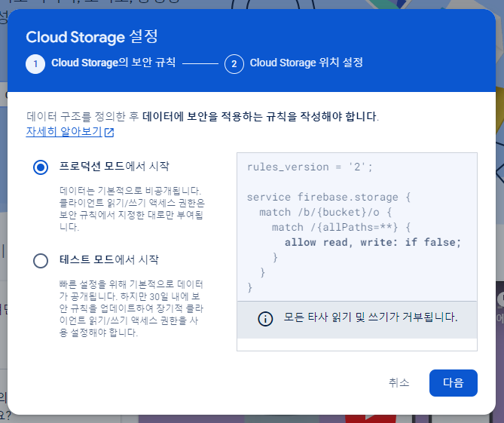Click the rules_version = '2'; code line
The width and height of the screenshot is (504, 423).
pyautogui.click(x=310, y=167)
